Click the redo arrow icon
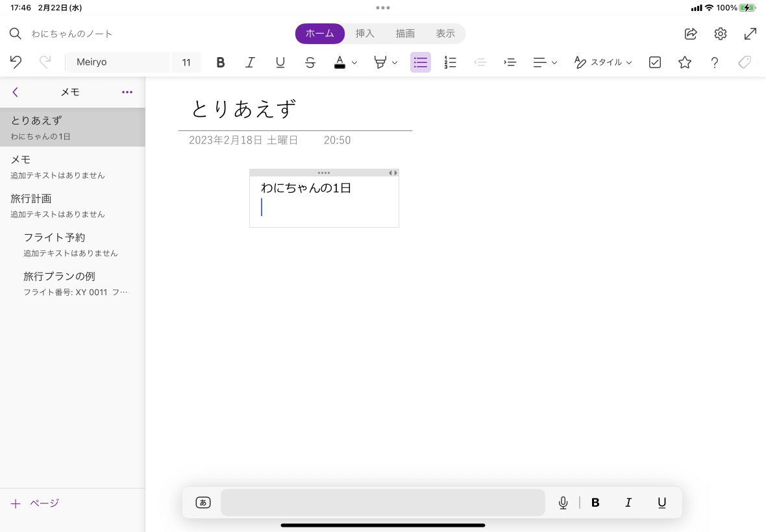 click(45, 62)
